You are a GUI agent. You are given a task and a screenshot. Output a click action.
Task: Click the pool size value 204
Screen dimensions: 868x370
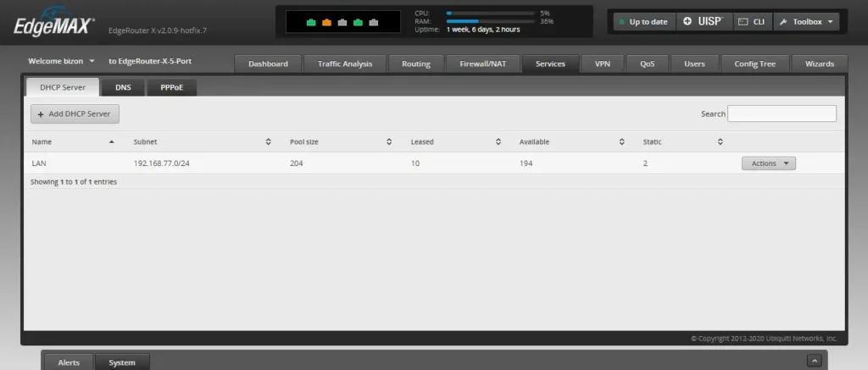tap(296, 163)
